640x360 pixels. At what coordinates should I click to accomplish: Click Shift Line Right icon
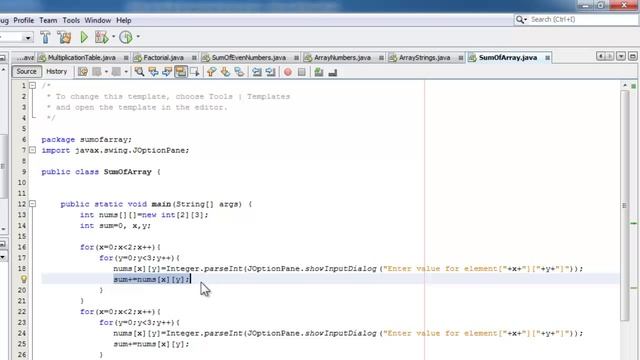pos(271,72)
